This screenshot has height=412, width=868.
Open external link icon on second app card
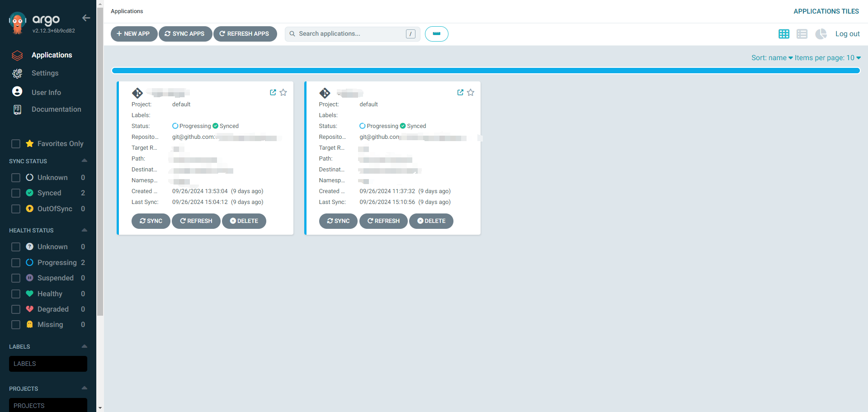pos(460,92)
